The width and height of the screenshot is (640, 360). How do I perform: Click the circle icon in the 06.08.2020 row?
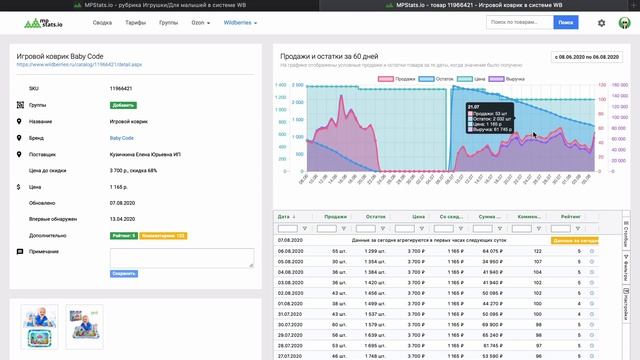click(592, 251)
